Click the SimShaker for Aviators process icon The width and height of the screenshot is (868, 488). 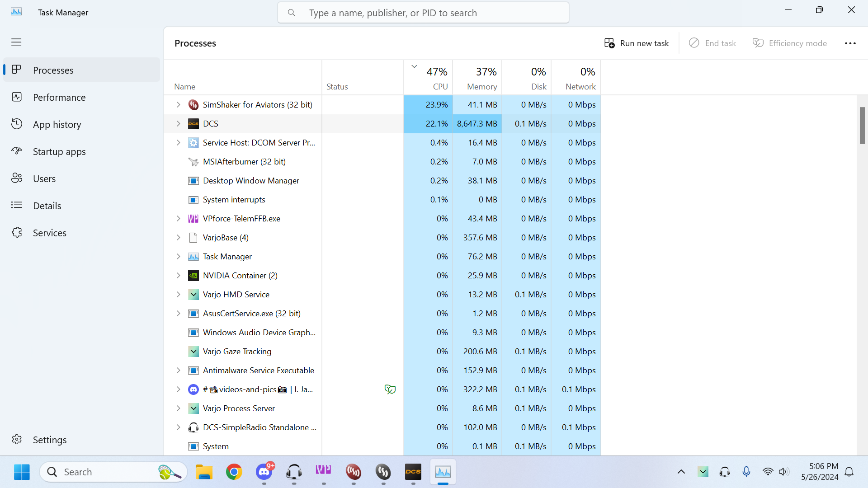click(193, 105)
